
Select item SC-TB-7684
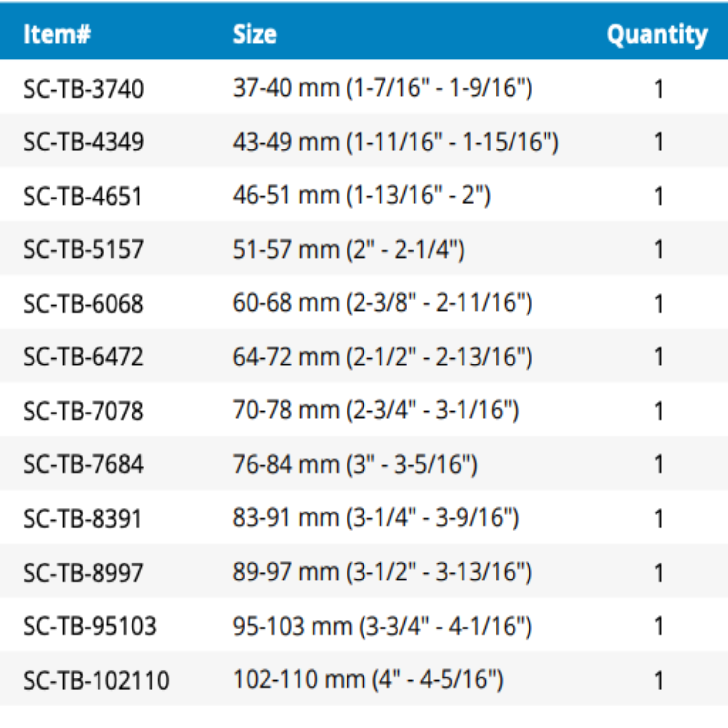[83, 464]
